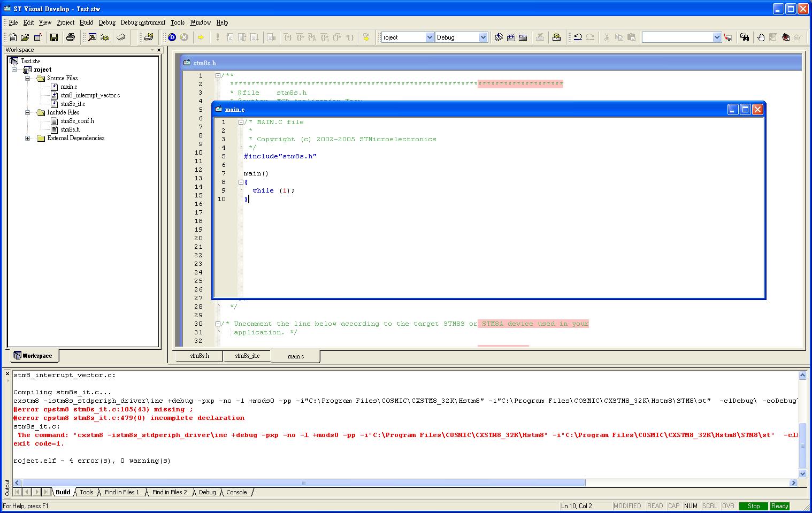Viewport: 812px width, 513px height.
Task: Click the output tabs scroll-to-first arrow
Action: (x=17, y=492)
